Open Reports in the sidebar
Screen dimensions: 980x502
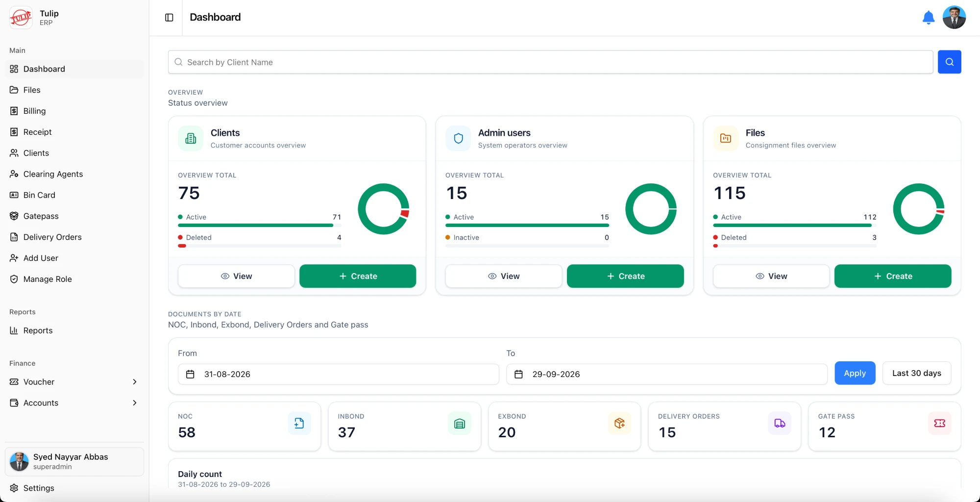click(x=74, y=330)
